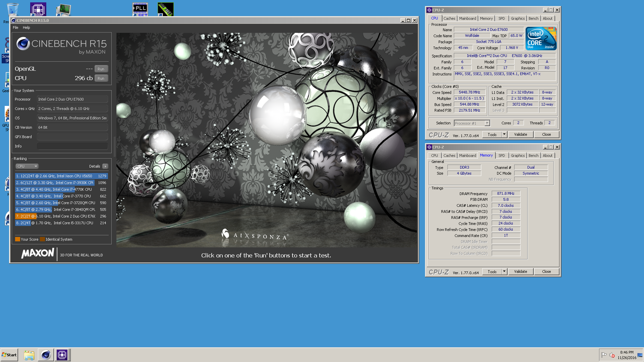Select ranking row Intel Core i7-3840QM
The height and width of the screenshot is (362, 644).
point(61,209)
